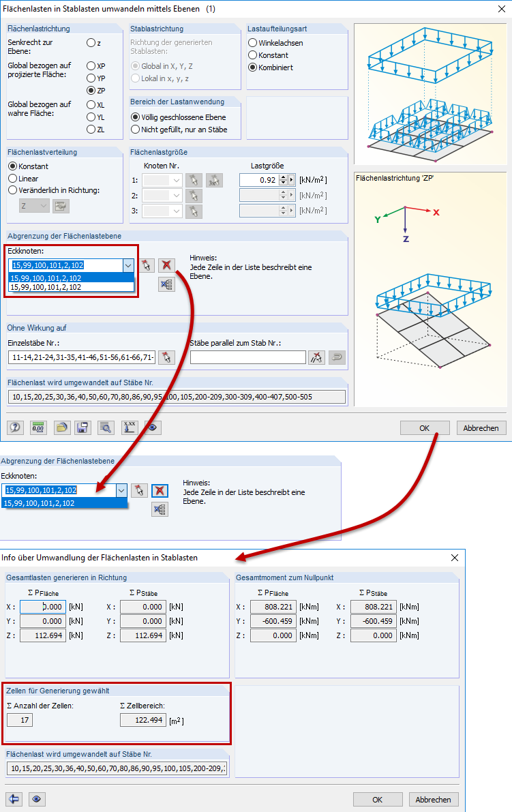Click back arrow icon in Info dialog
This screenshot has height=812, width=512.
point(14,799)
